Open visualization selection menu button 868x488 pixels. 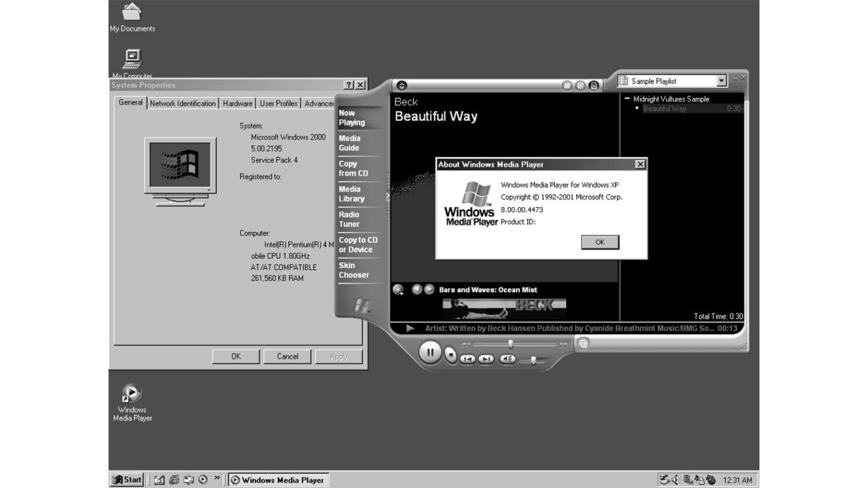coord(398,289)
